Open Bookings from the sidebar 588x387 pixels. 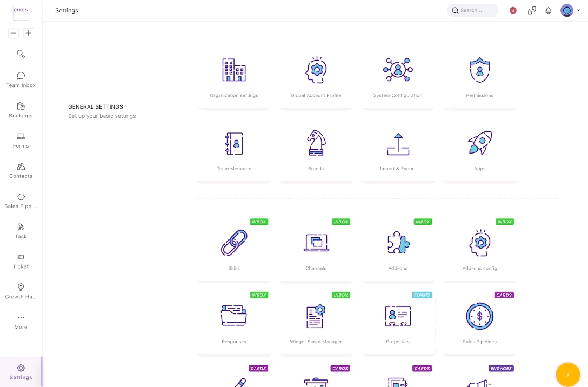pyautogui.click(x=21, y=110)
